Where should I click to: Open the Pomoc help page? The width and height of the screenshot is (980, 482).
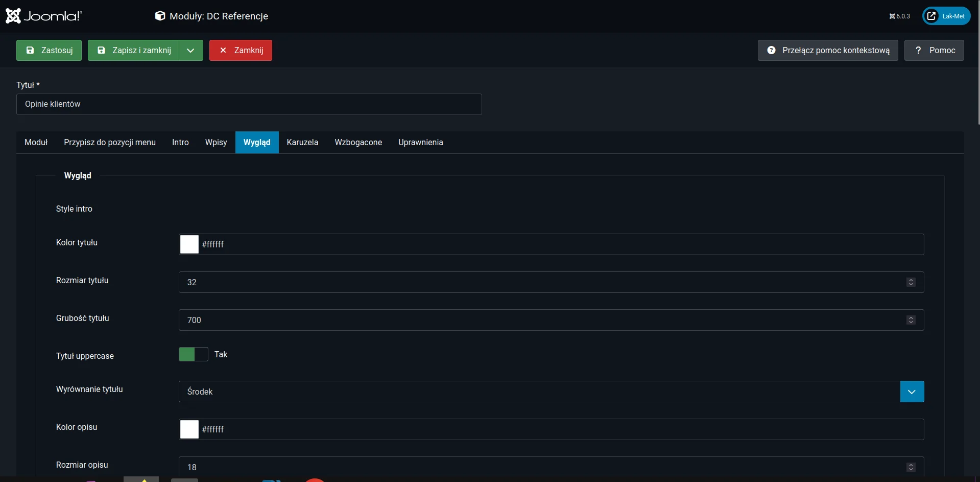point(934,50)
